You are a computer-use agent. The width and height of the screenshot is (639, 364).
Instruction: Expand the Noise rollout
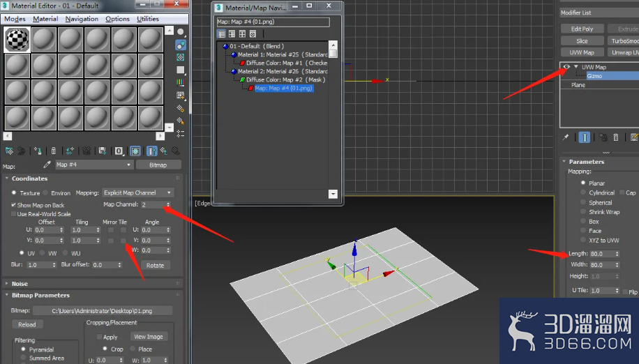point(7,283)
